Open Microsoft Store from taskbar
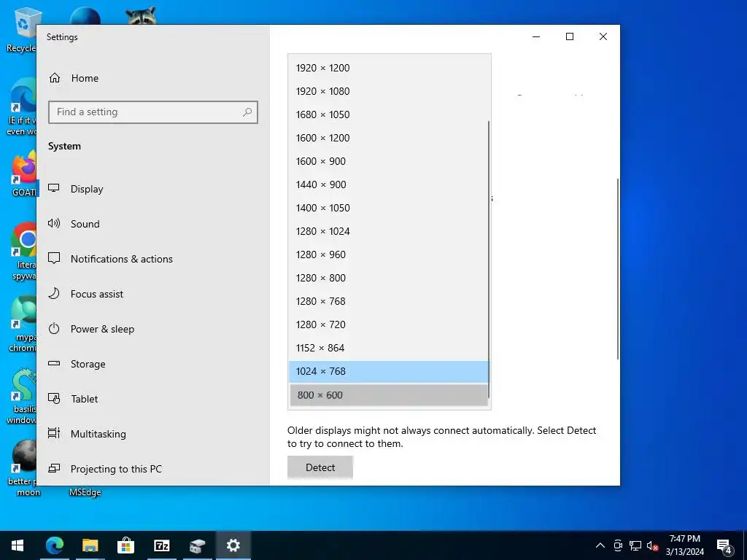Screen dimensions: 747x560 click(x=125, y=545)
